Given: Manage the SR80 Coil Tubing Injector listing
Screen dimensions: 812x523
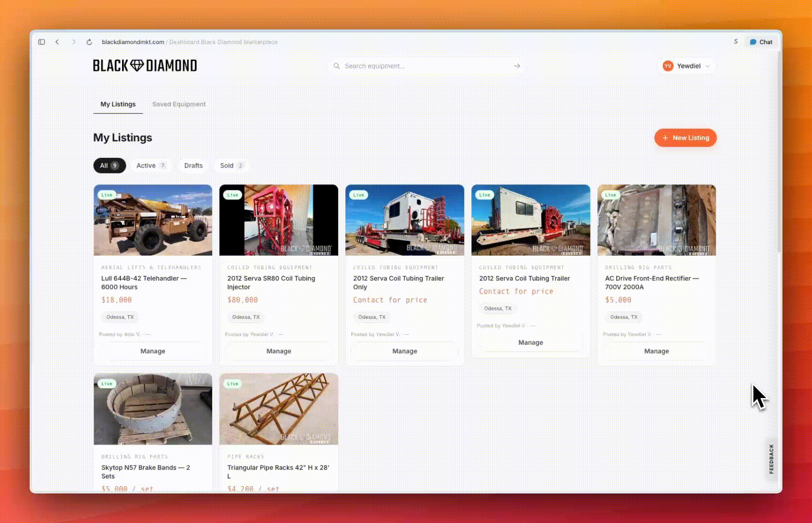Looking at the screenshot, I should tap(279, 351).
